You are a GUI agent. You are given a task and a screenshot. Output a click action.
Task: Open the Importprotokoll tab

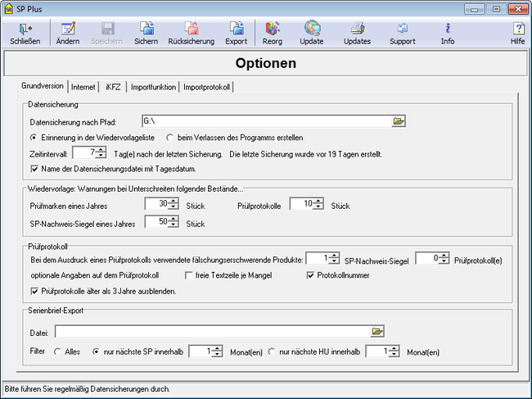click(207, 86)
